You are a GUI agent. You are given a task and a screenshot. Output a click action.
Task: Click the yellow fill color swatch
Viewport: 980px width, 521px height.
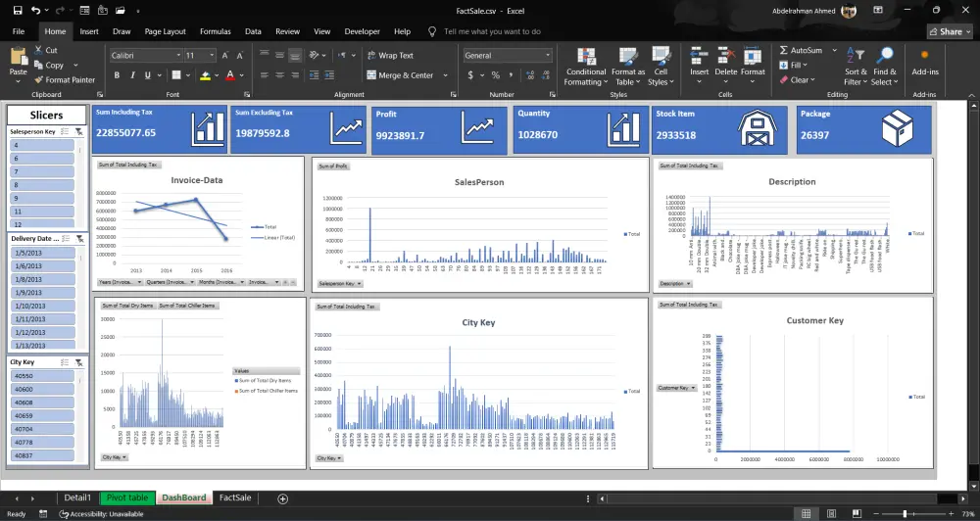click(x=205, y=75)
